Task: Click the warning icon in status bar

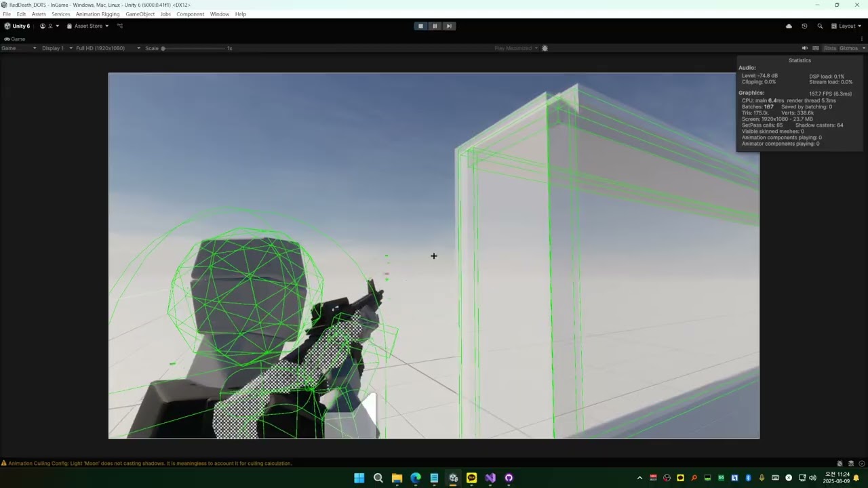Action: 5,463
